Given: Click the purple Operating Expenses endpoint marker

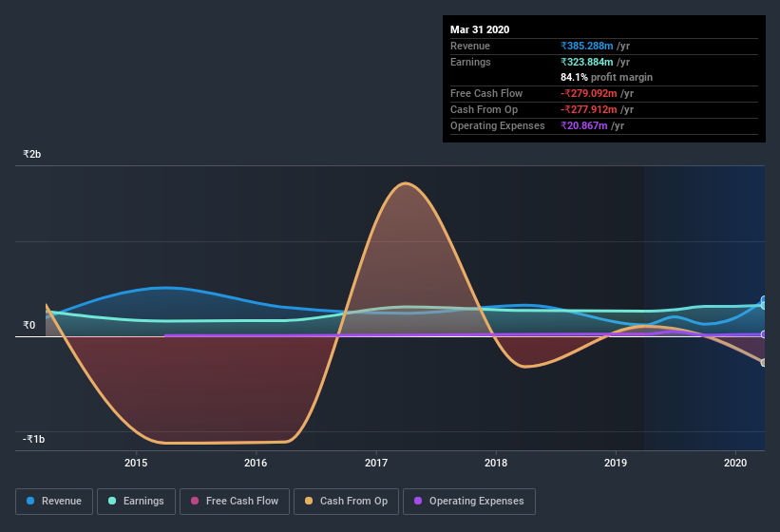Looking at the screenshot, I should point(764,334).
